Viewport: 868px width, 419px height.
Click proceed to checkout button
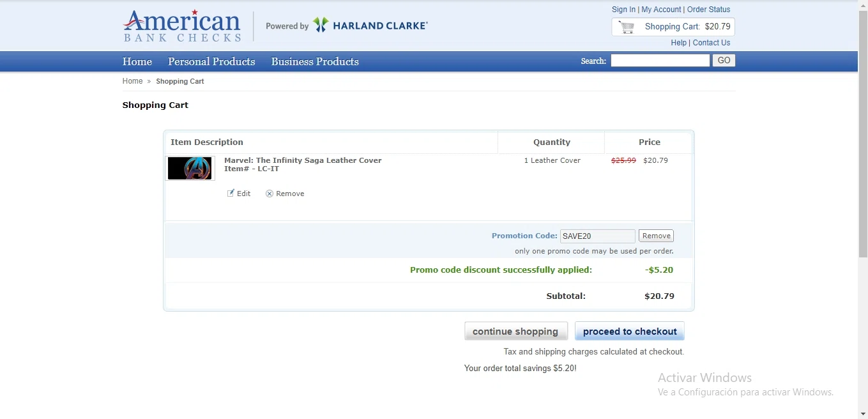[630, 331]
